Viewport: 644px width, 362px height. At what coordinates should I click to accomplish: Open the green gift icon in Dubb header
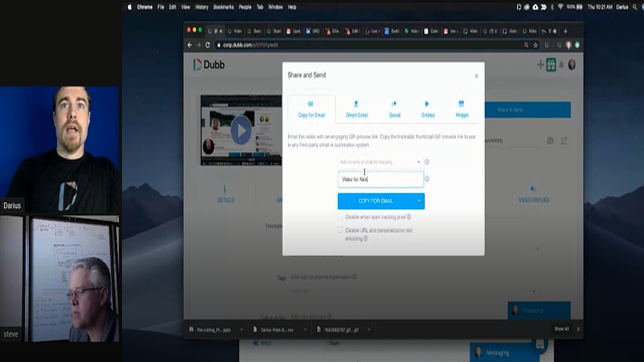[x=551, y=65]
